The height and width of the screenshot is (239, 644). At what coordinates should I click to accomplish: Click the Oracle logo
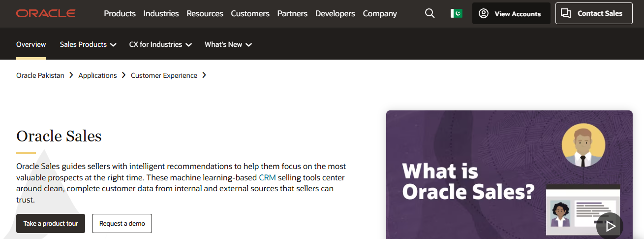coord(46,13)
